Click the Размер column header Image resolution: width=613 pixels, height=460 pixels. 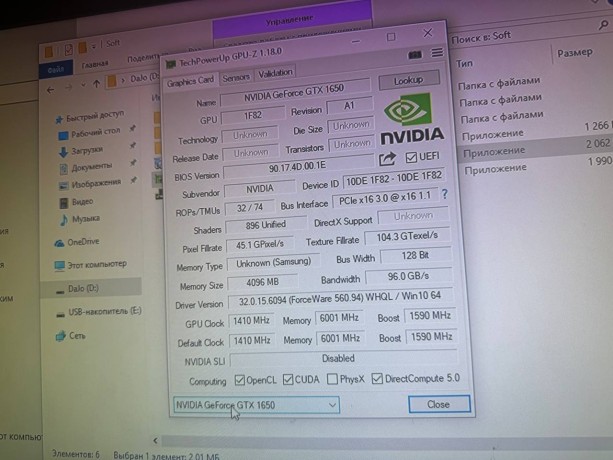click(575, 53)
